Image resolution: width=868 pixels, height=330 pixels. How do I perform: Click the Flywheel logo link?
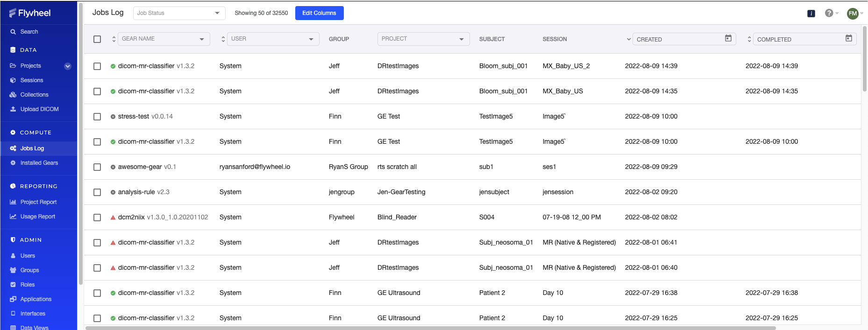[x=30, y=13]
